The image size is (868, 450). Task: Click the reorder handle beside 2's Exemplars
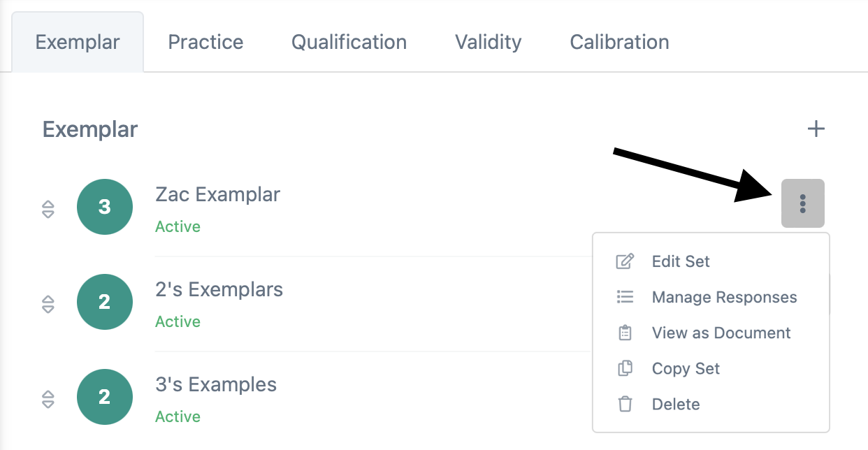click(x=48, y=304)
